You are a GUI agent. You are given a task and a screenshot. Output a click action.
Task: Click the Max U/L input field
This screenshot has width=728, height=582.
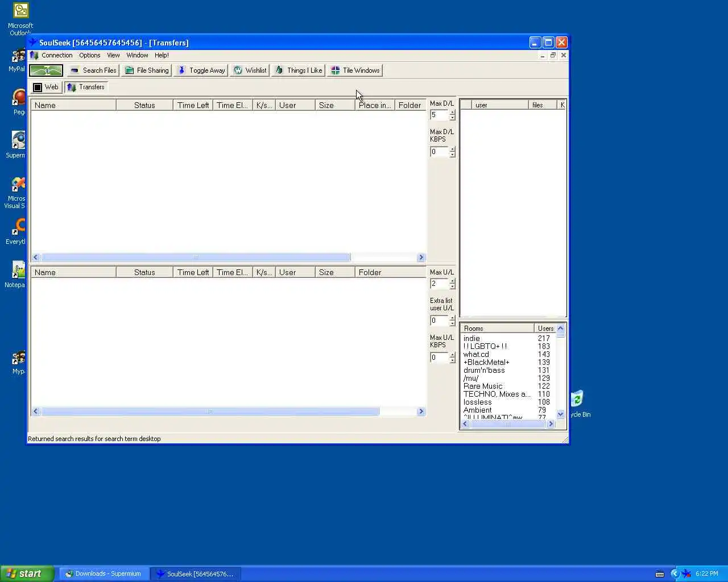[439, 284]
